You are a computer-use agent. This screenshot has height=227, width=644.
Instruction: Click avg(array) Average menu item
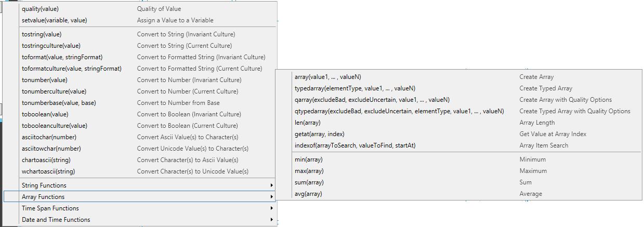[x=308, y=194]
